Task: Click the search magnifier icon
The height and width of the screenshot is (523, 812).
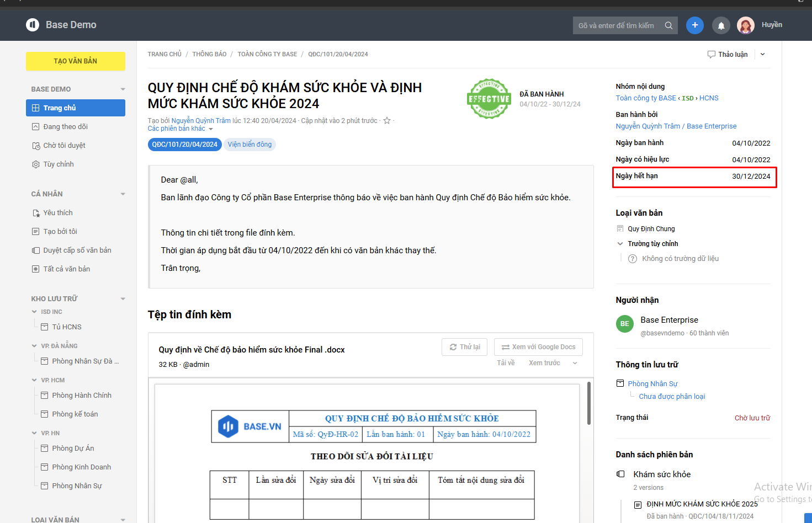Action: point(668,25)
